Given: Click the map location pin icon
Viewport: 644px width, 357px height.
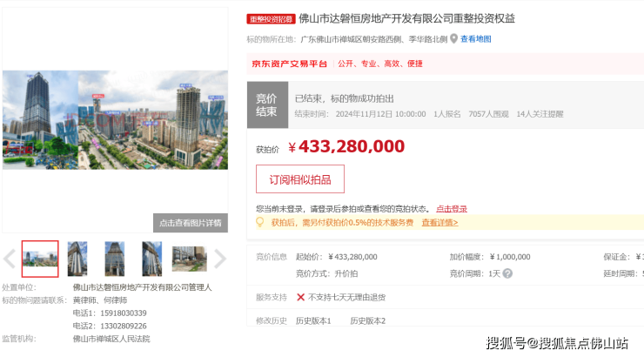Looking at the screenshot, I should tap(453, 38).
